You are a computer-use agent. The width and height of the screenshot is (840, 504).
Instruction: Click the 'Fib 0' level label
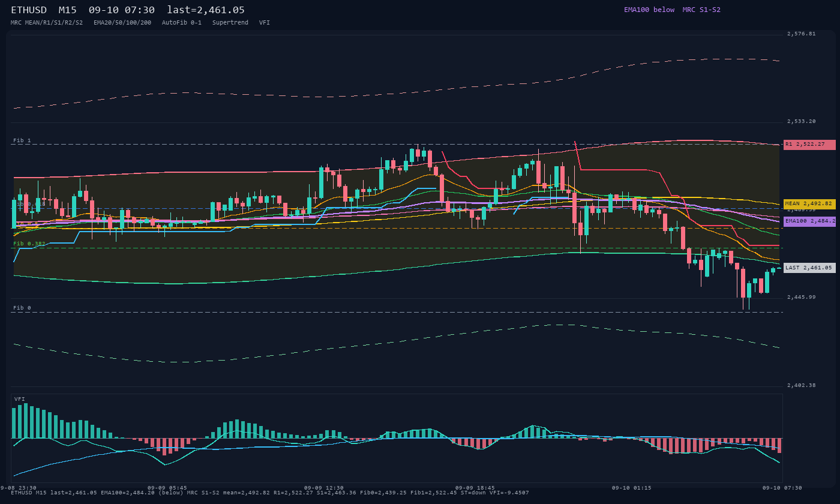(x=22, y=308)
